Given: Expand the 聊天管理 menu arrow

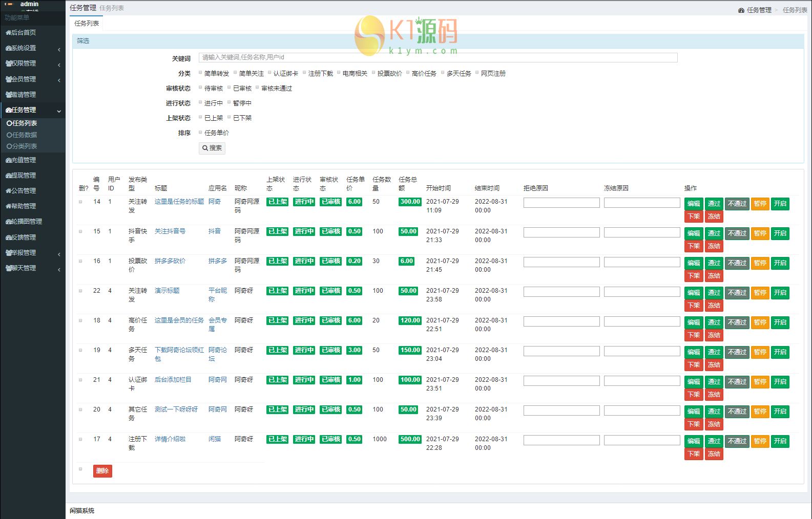Looking at the screenshot, I should click(x=59, y=270).
